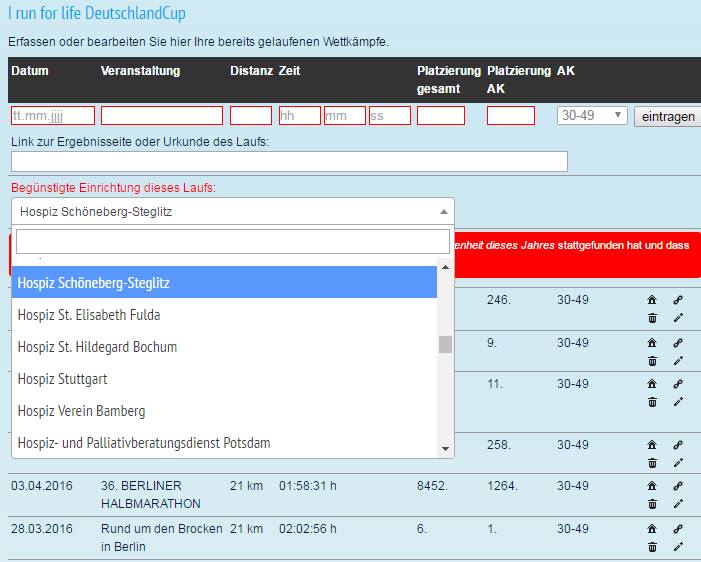Click pencil icon in the 258. placement row

click(x=678, y=463)
